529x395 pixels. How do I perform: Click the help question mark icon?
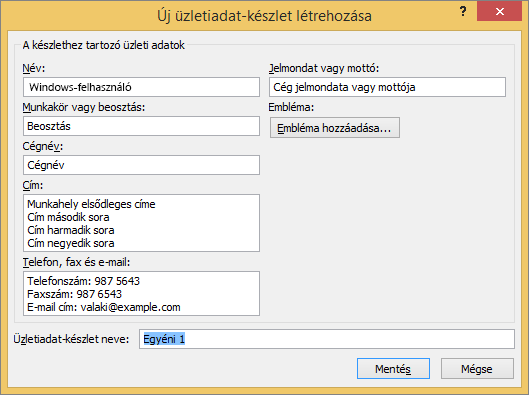tap(463, 11)
